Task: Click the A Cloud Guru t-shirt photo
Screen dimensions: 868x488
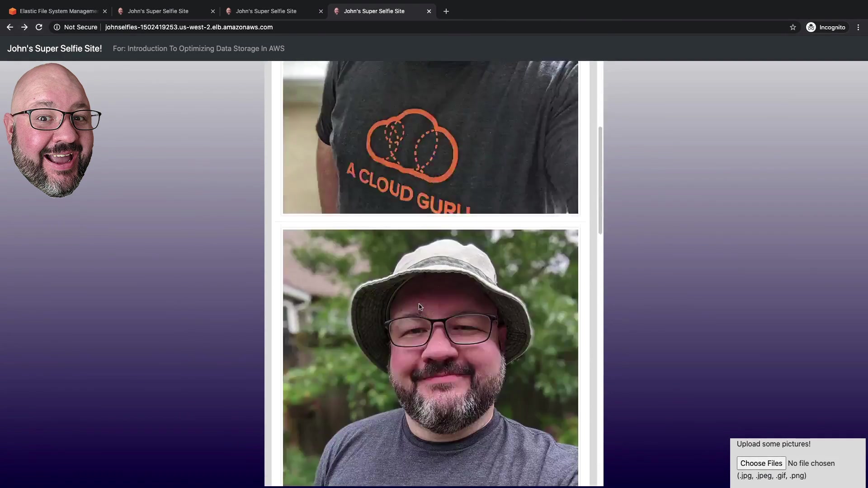Action: click(430, 138)
